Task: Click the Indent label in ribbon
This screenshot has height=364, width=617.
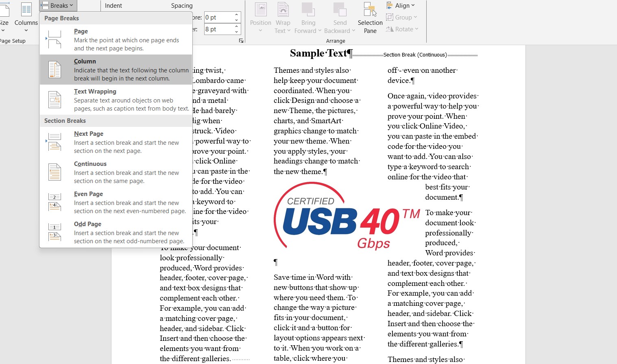Action: pos(113,6)
